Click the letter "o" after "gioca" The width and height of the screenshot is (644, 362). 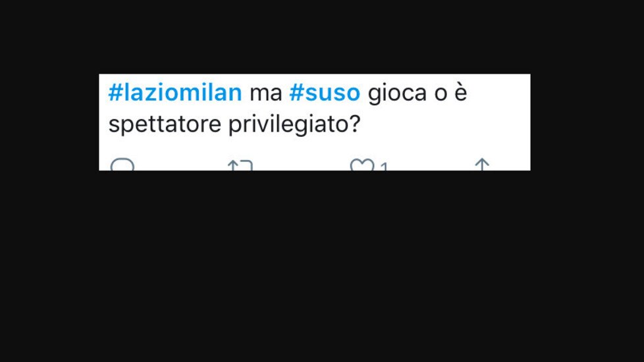click(441, 94)
